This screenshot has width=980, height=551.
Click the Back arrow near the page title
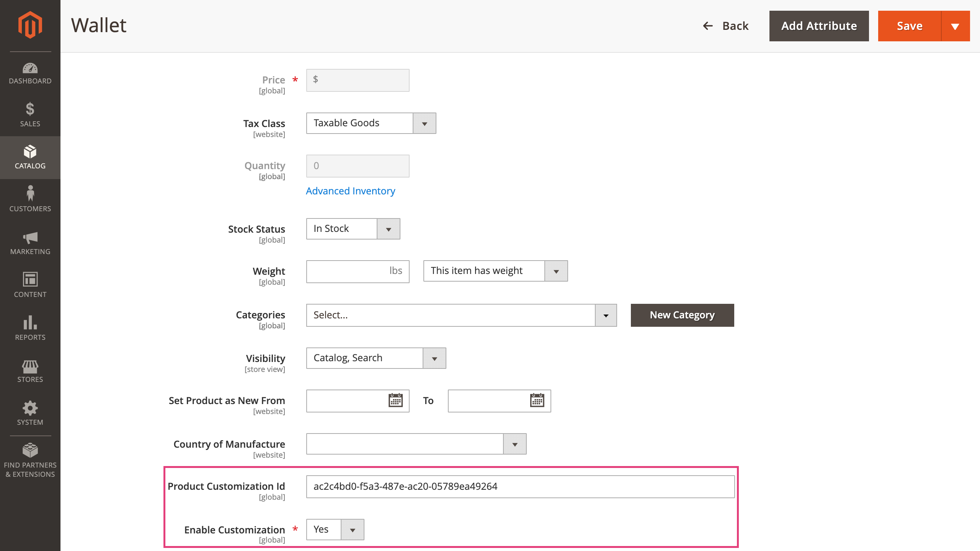[x=708, y=26]
